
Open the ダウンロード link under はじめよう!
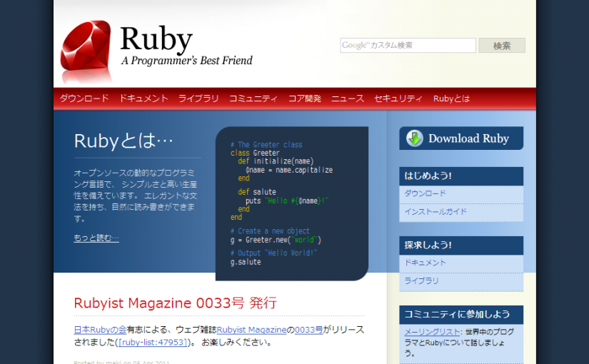(x=426, y=193)
